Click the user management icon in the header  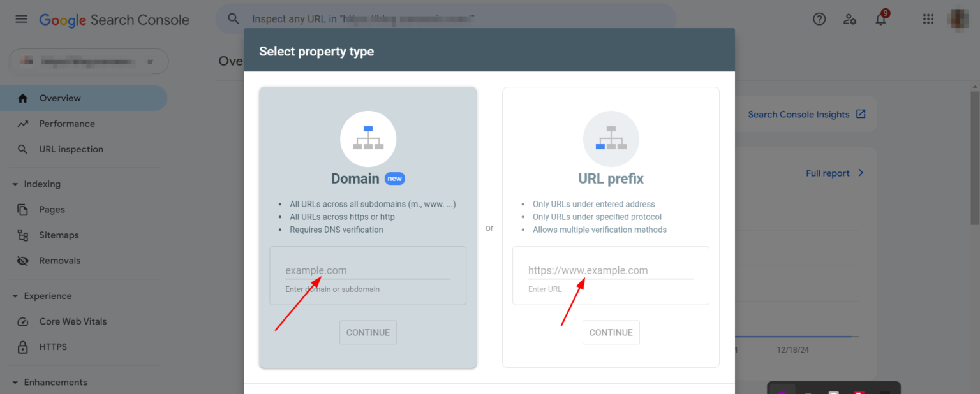tap(850, 20)
